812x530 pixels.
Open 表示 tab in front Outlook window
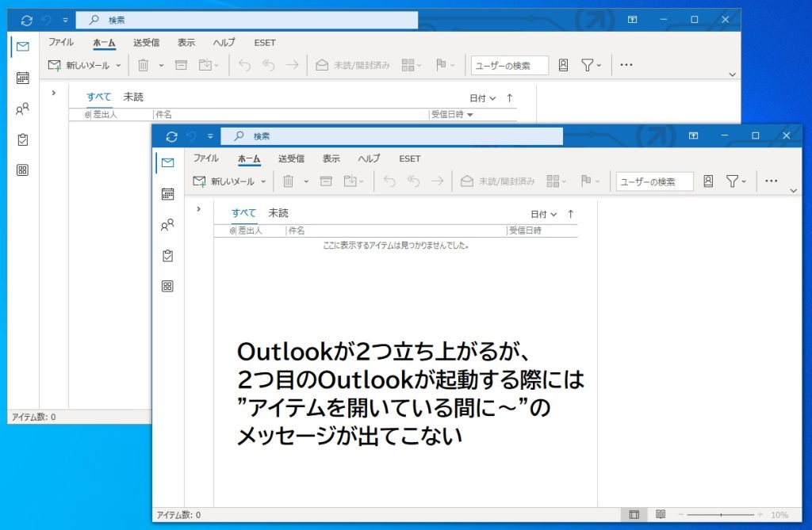tap(331, 158)
